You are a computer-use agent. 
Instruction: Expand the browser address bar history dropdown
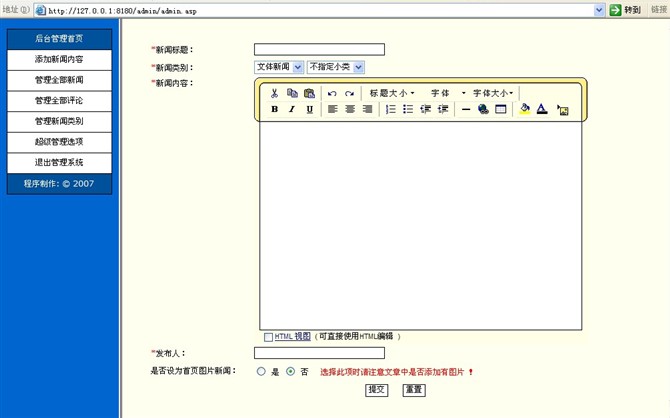pos(599,10)
